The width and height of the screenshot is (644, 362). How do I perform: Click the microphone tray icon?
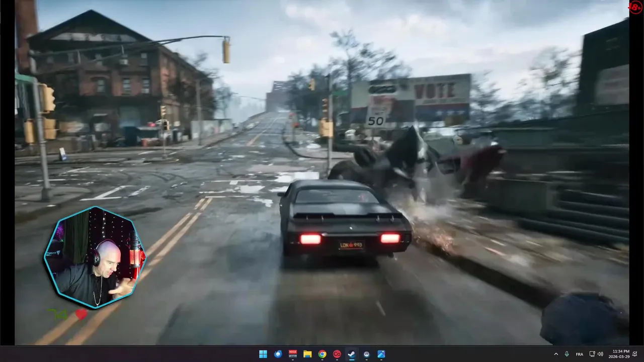point(567,354)
